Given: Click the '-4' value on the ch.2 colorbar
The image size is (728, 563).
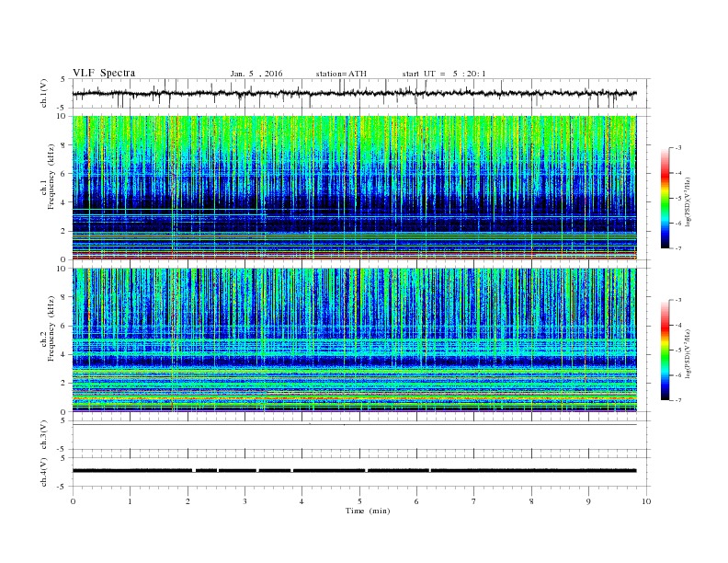Looking at the screenshot, I should [677, 325].
